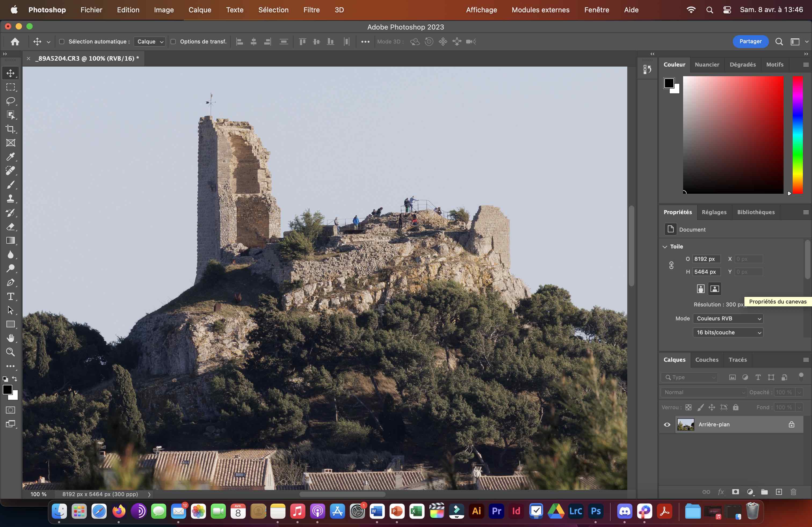Select the Hand tool

[x=10, y=338]
